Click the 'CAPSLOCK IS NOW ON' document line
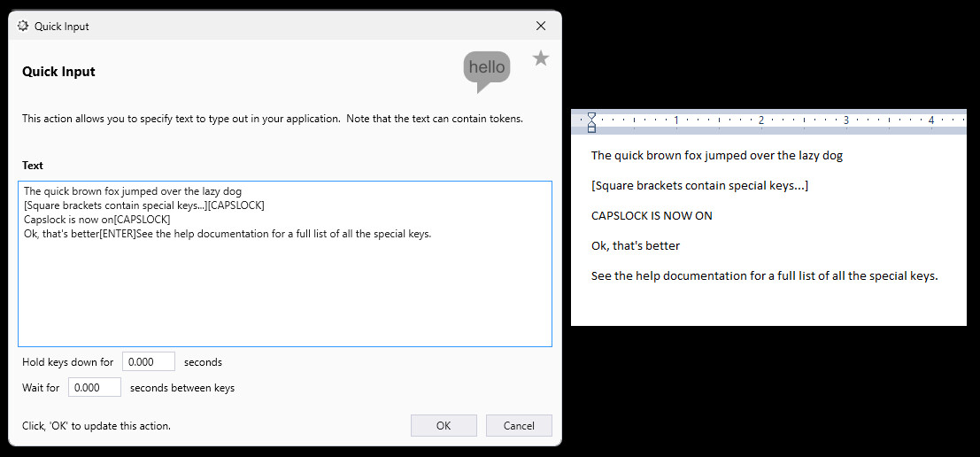Image resolution: width=980 pixels, height=457 pixels. 652,215
